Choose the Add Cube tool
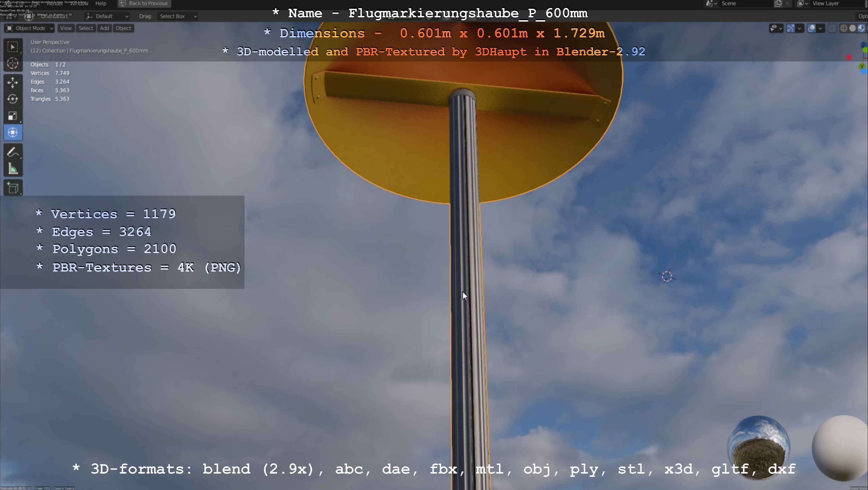The height and width of the screenshot is (490, 868). 13,188
